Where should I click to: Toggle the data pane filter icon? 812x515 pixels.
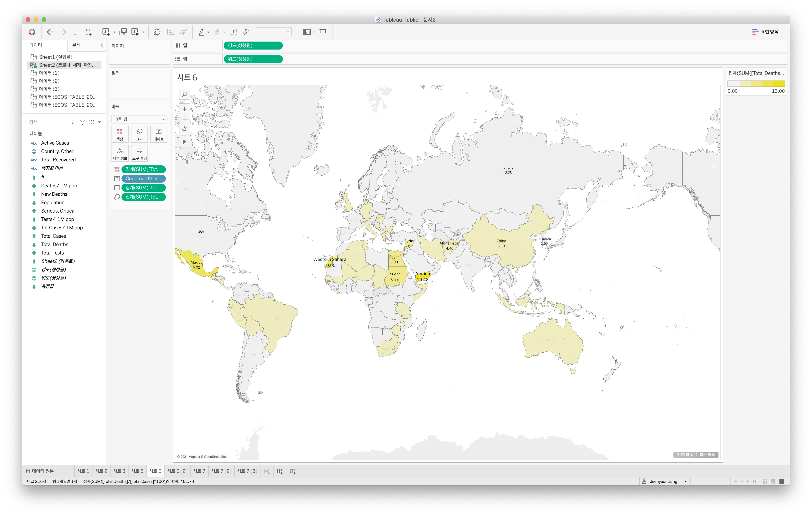[x=83, y=122]
